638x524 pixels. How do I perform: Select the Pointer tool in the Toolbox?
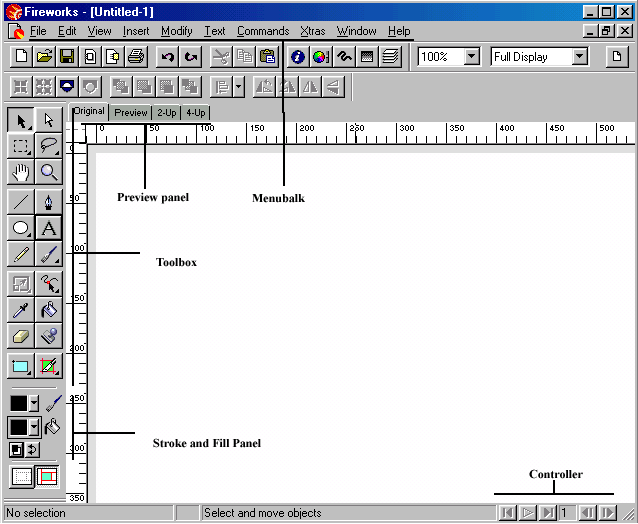pyautogui.click(x=21, y=121)
